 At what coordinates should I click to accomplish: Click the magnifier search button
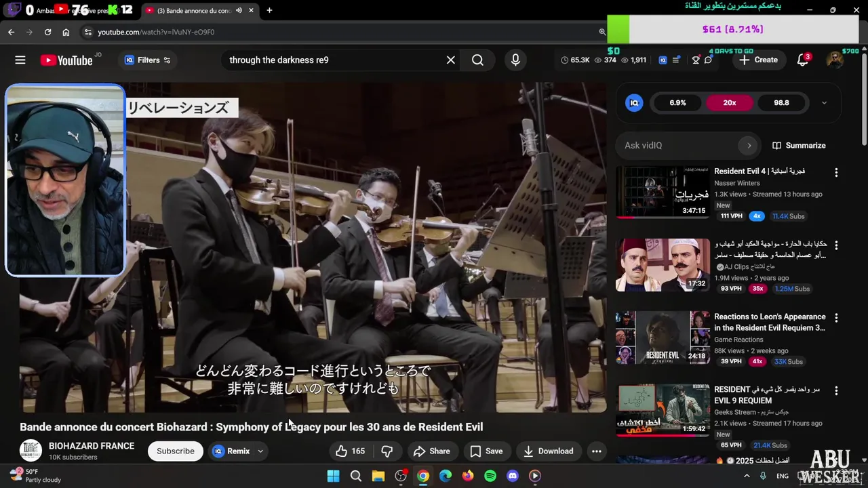(478, 60)
